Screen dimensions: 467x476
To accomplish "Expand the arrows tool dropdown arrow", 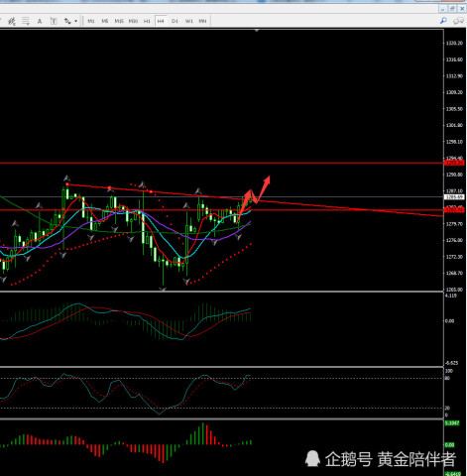I will tap(76, 21).
